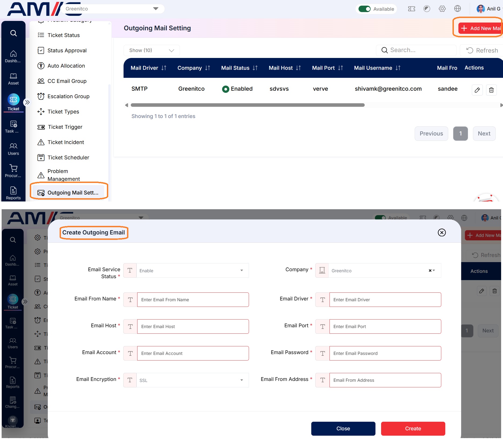Close Create Outgoing Email dialog with X icon
503x448 pixels.
(x=442, y=232)
